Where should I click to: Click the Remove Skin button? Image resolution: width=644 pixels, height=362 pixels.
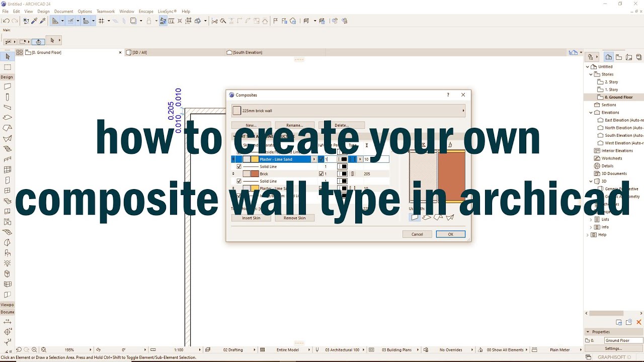pyautogui.click(x=294, y=218)
